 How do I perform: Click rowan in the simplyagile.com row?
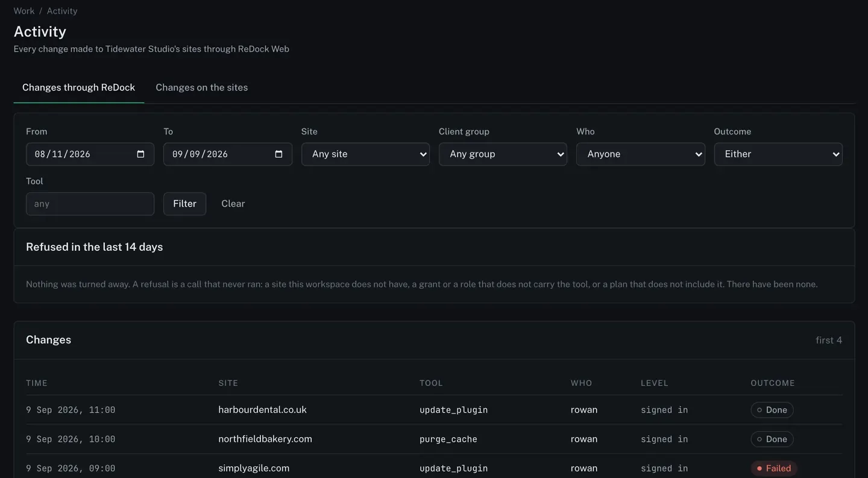[584, 468]
